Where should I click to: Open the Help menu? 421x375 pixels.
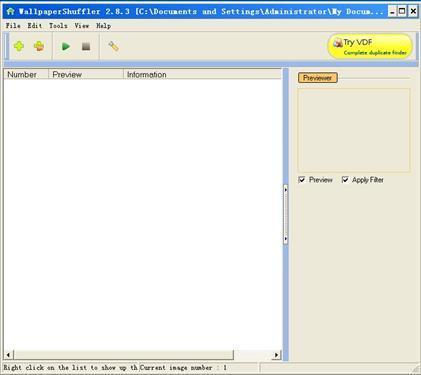103,26
